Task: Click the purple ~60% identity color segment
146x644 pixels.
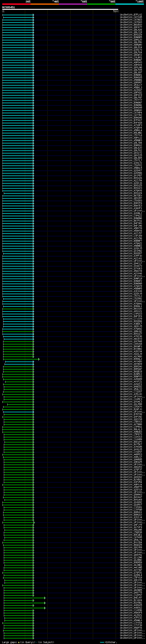Action: click(x=73, y=4)
